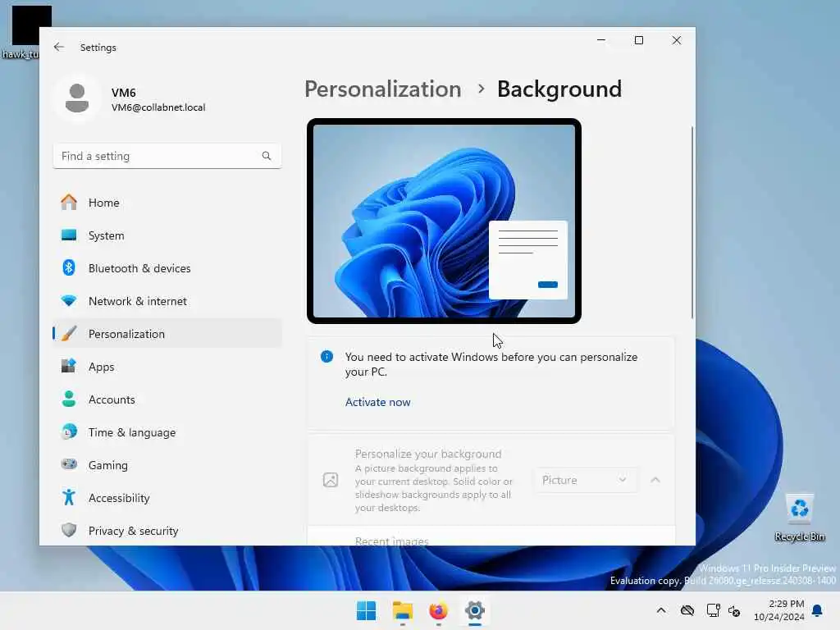Open Network & internet settings

coord(167,301)
